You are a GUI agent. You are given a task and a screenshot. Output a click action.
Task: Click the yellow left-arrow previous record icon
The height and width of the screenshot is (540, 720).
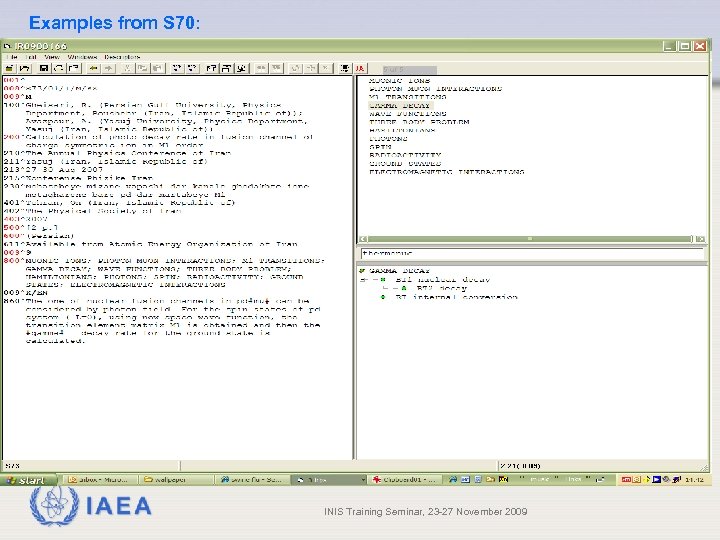click(x=93, y=68)
